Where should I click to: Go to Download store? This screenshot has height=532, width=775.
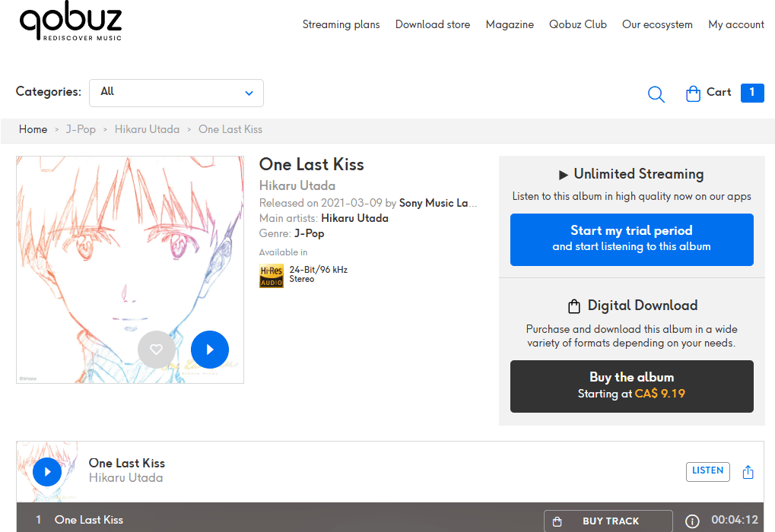(433, 24)
